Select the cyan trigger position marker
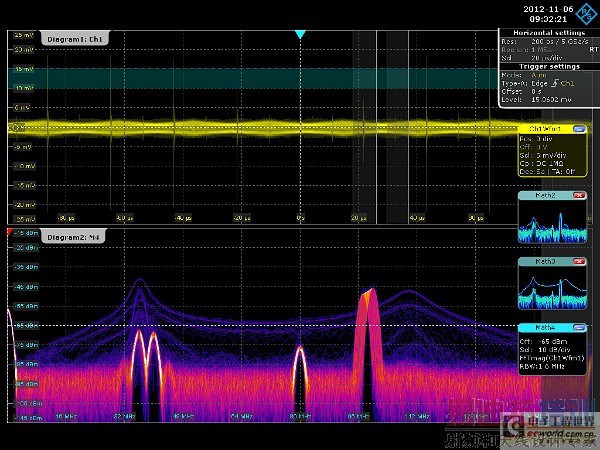Screen dimensions: 600x450 tap(300, 35)
